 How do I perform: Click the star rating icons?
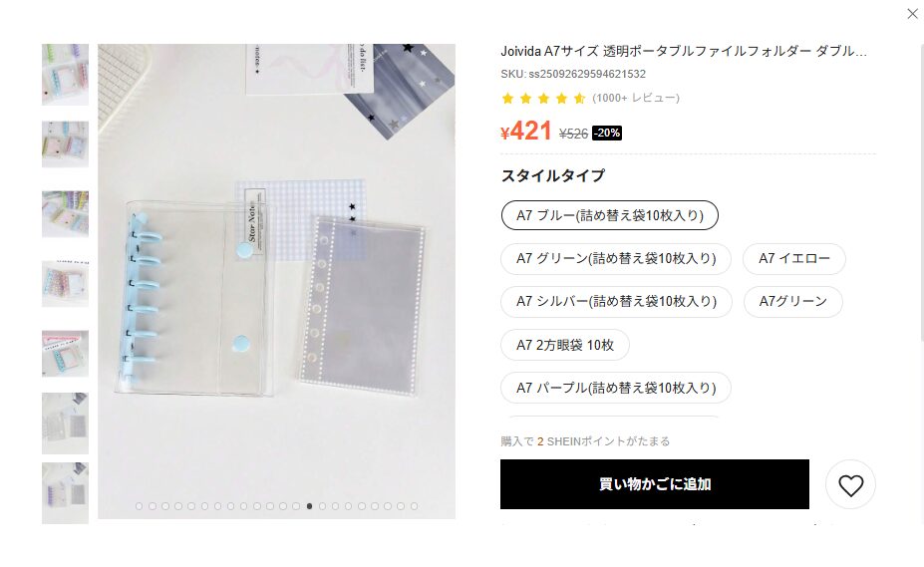click(543, 99)
